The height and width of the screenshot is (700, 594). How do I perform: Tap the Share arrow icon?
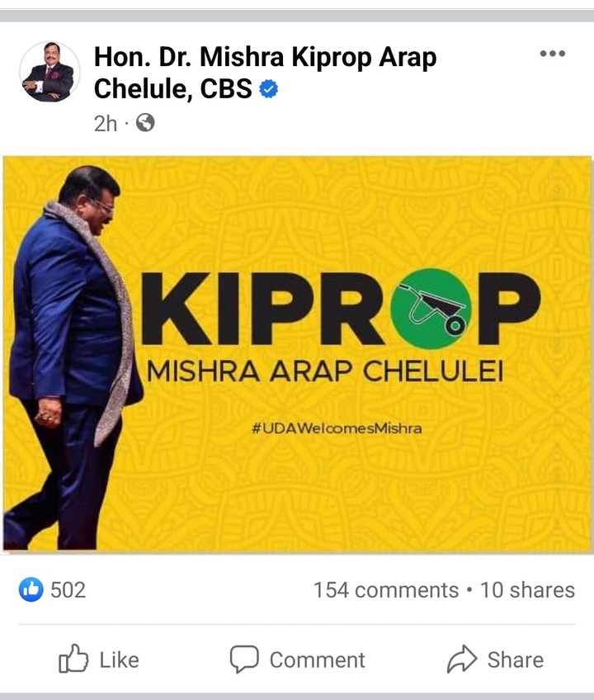462,659
